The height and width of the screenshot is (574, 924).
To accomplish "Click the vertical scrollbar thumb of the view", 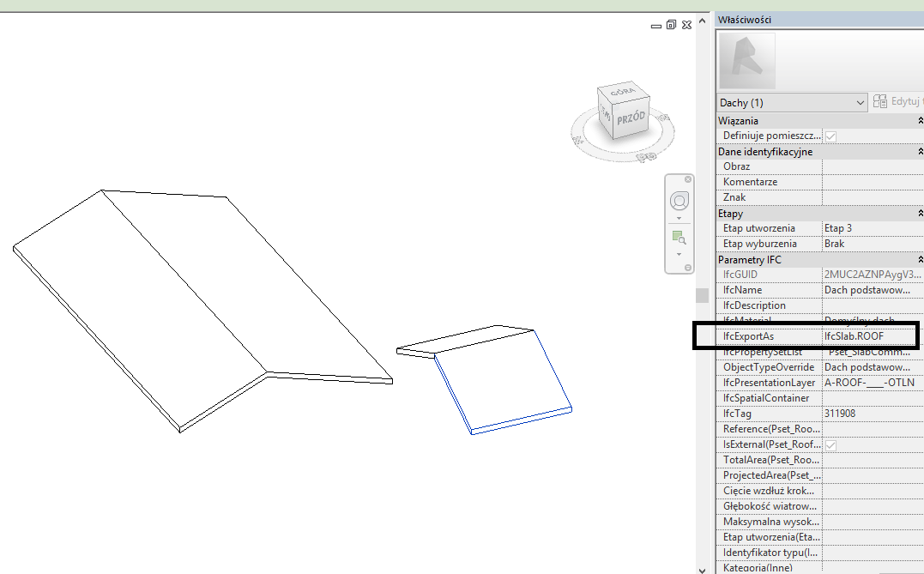I will (x=702, y=295).
